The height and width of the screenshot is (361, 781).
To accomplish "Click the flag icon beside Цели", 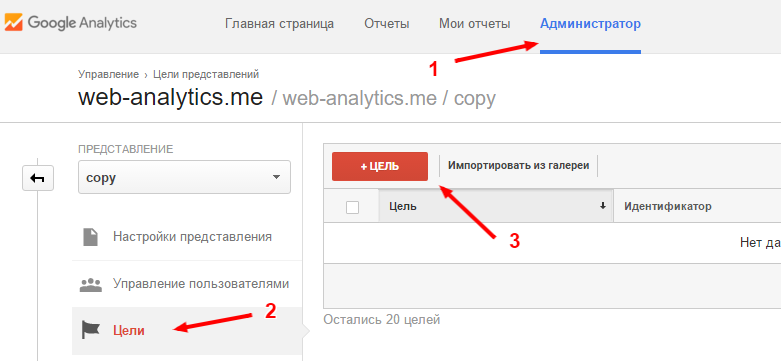I will 91,330.
